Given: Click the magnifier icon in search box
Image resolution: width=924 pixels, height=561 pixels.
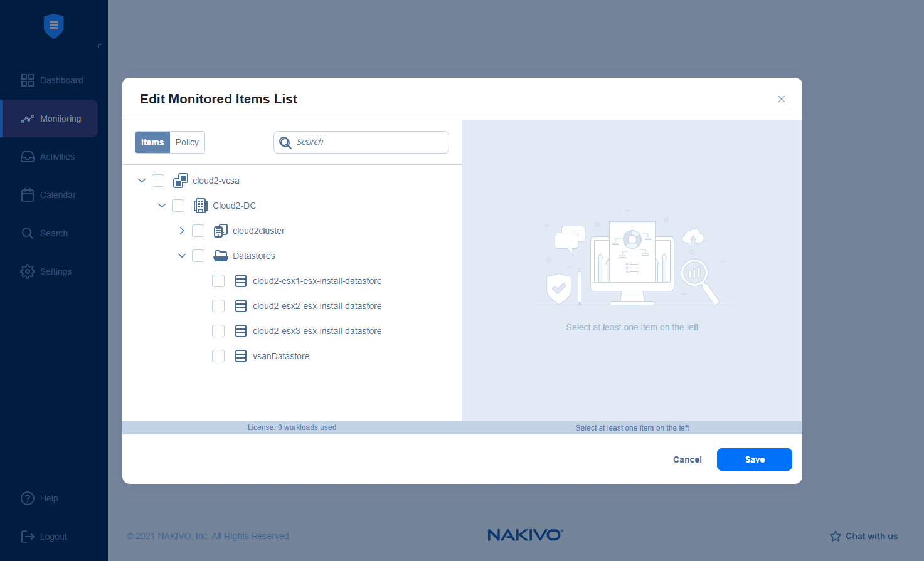Looking at the screenshot, I should pyautogui.click(x=285, y=142).
